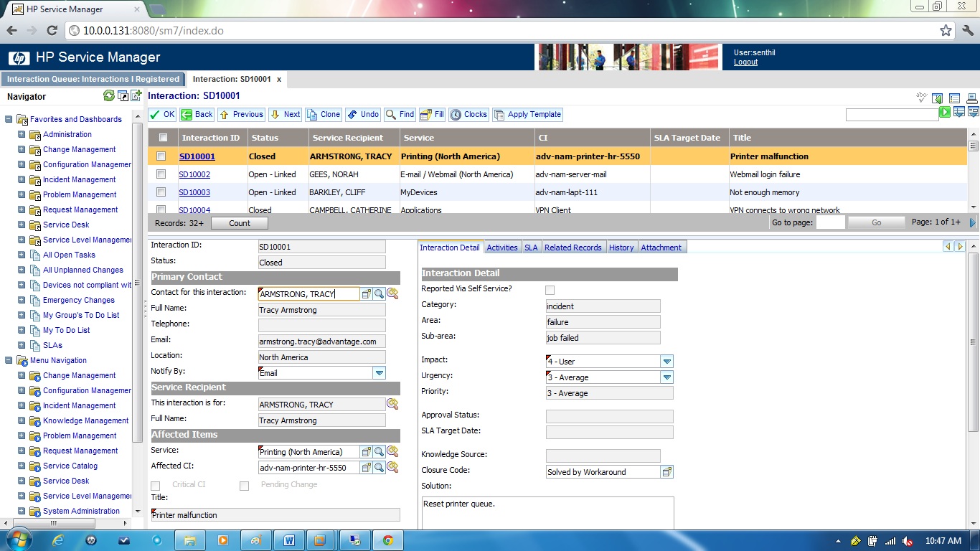980x551 pixels.
Task: Open interaction SD10002 link
Action: 194,174
